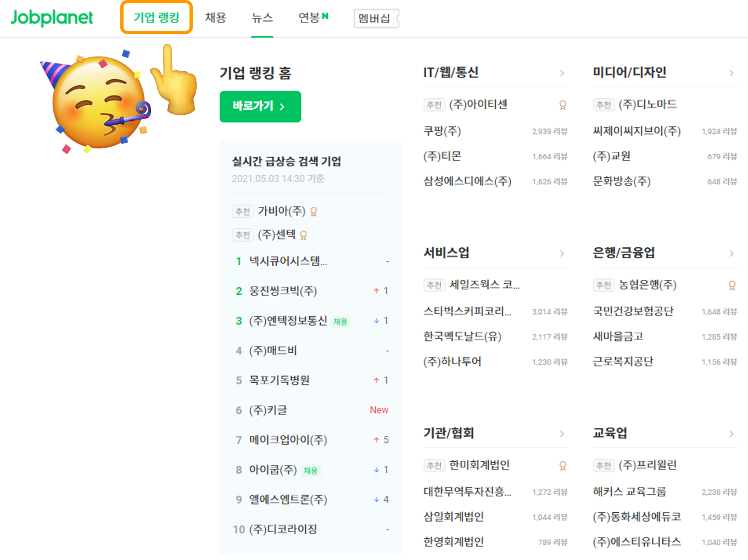
Task: Open the 교육업 heading
Action: click(610, 433)
